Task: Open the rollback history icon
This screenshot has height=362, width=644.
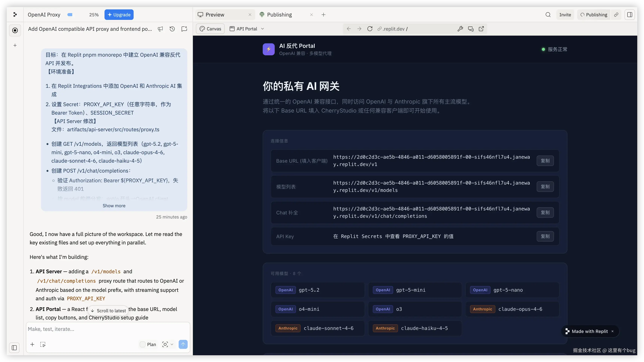Action: click(172, 29)
